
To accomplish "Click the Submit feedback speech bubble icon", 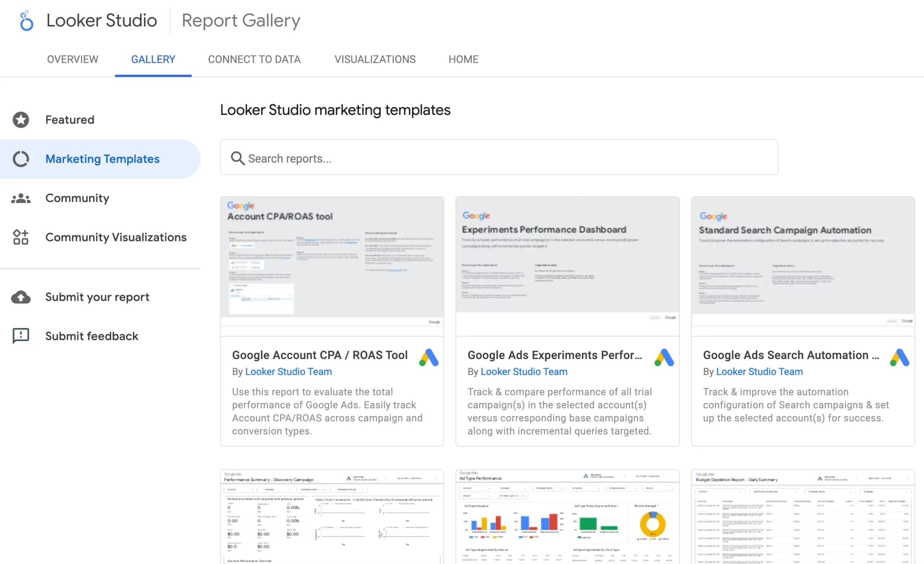I will (21, 336).
